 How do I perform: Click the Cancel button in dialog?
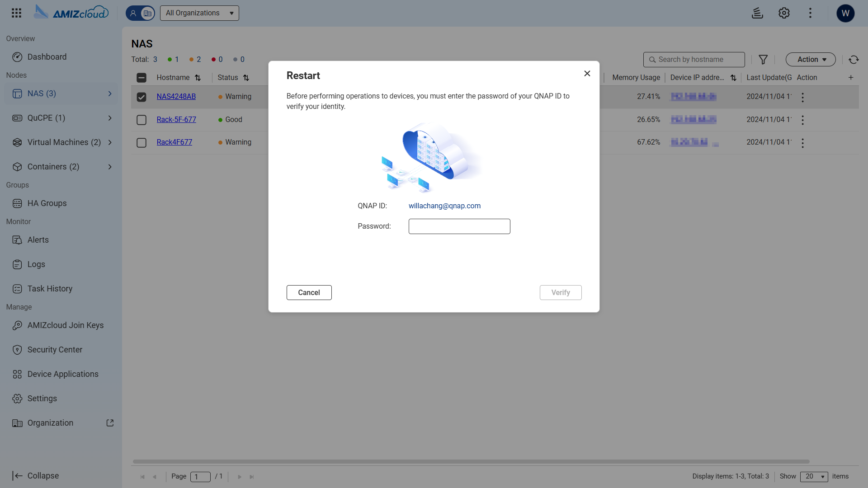pyautogui.click(x=309, y=293)
